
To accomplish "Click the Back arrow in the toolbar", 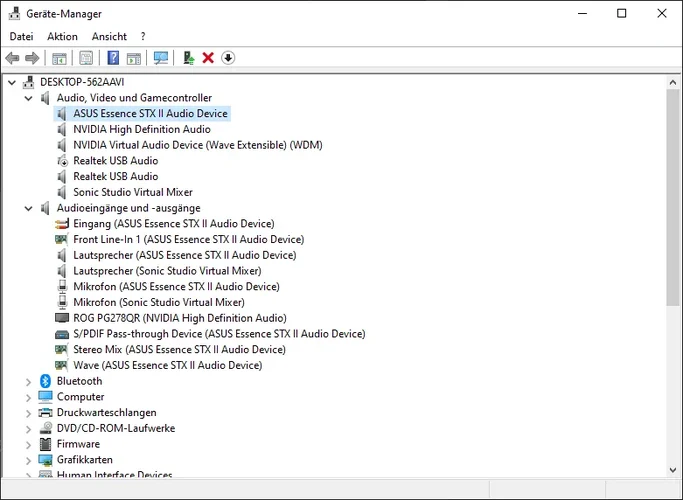I will coord(12,58).
